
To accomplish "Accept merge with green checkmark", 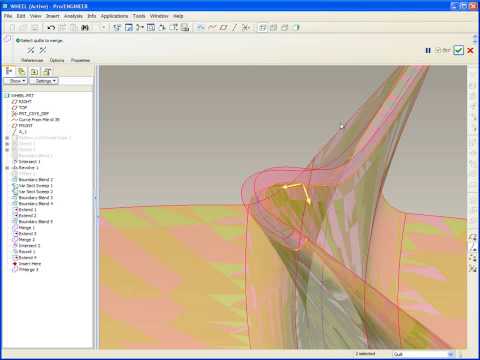I will [459, 50].
